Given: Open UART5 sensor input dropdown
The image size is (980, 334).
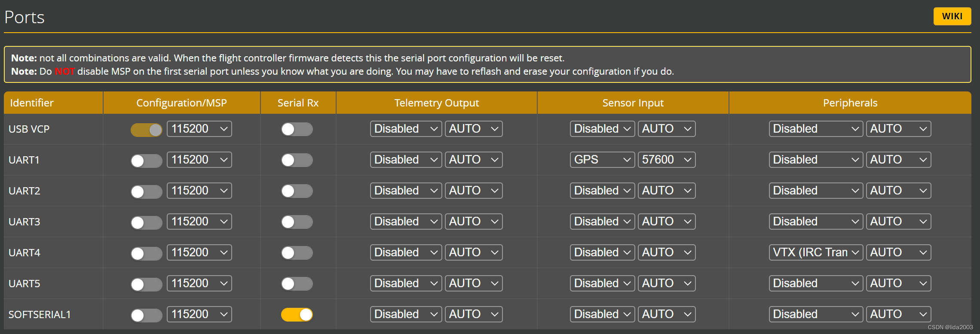Looking at the screenshot, I should click(602, 283).
